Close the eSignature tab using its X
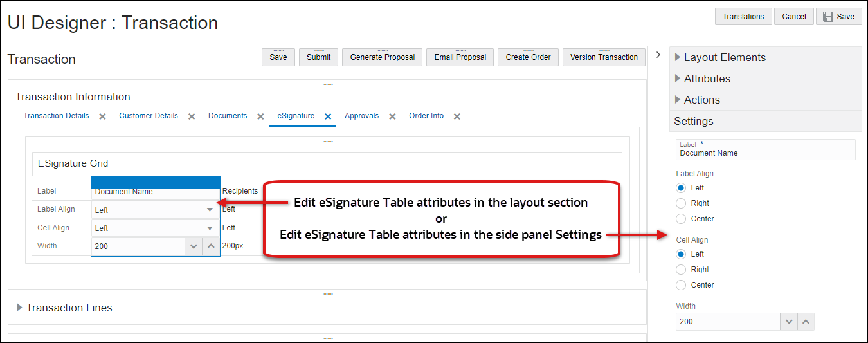 click(x=328, y=116)
